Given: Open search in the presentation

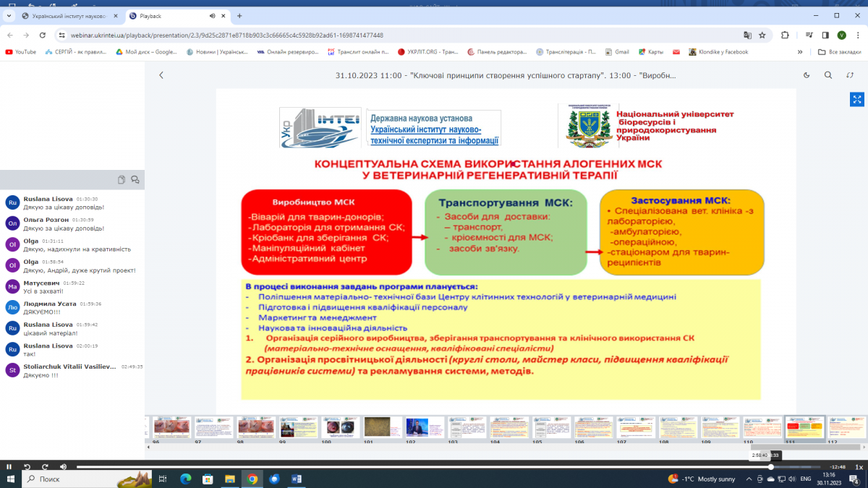Looking at the screenshot, I should pos(829,75).
